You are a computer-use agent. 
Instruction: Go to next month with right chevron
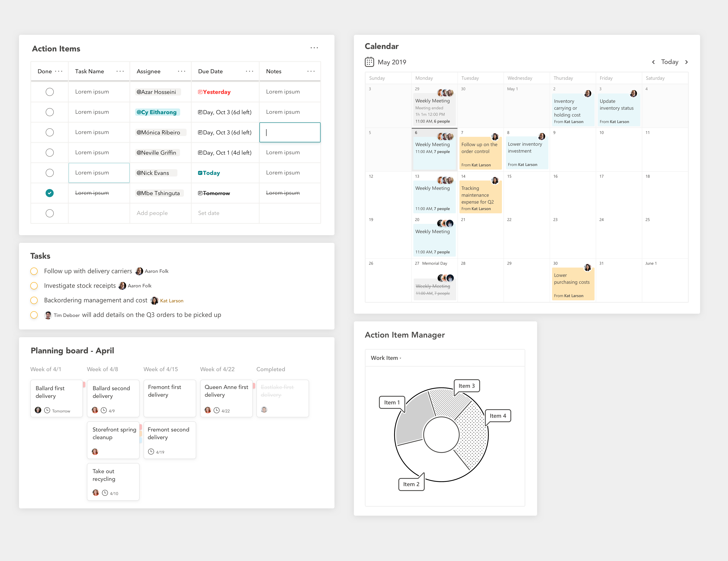687,62
